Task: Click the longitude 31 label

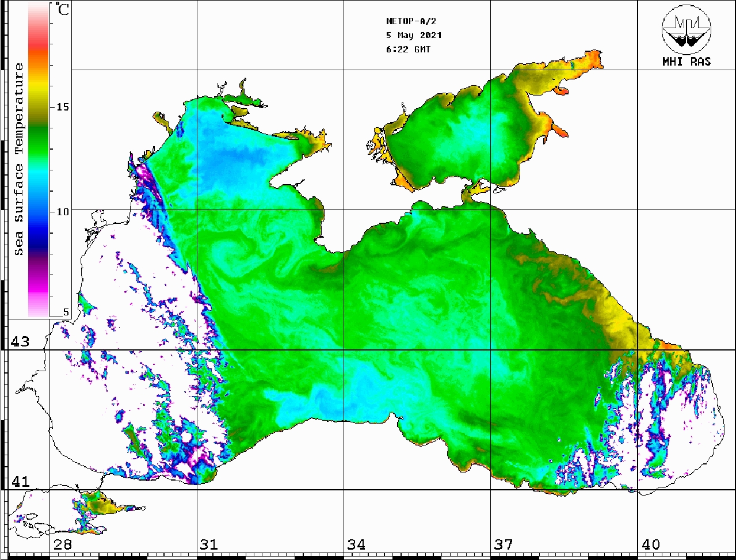Action: coord(209,544)
